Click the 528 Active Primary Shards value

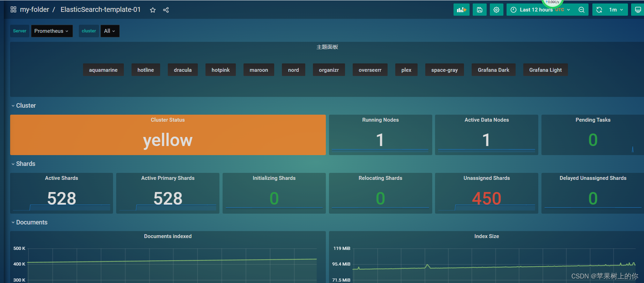pyautogui.click(x=168, y=199)
